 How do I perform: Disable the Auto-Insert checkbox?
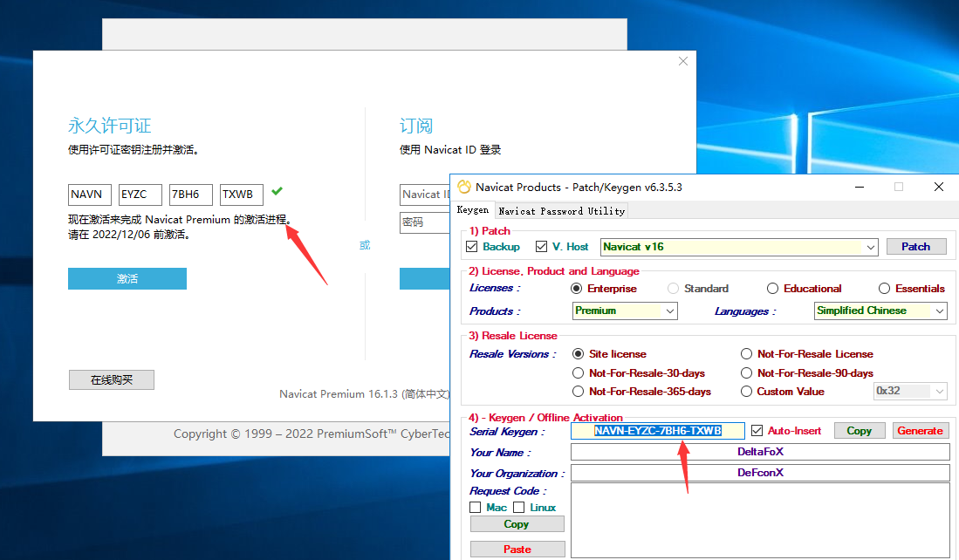click(757, 431)
